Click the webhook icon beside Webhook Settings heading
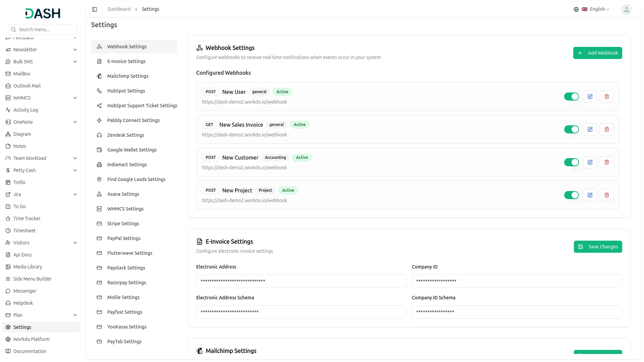Image resolution: width=644 pixels, height=362 pixels. click(199, 48)
